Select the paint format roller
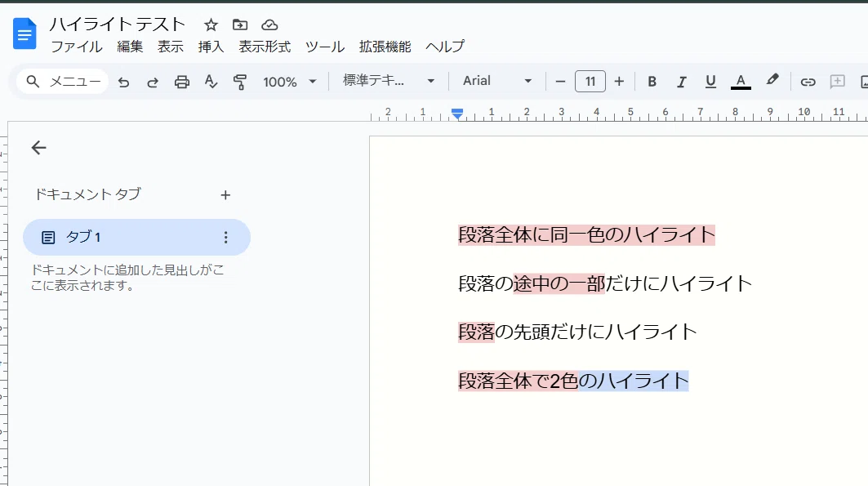Screen dimensions: 868x486 point(240,82)
